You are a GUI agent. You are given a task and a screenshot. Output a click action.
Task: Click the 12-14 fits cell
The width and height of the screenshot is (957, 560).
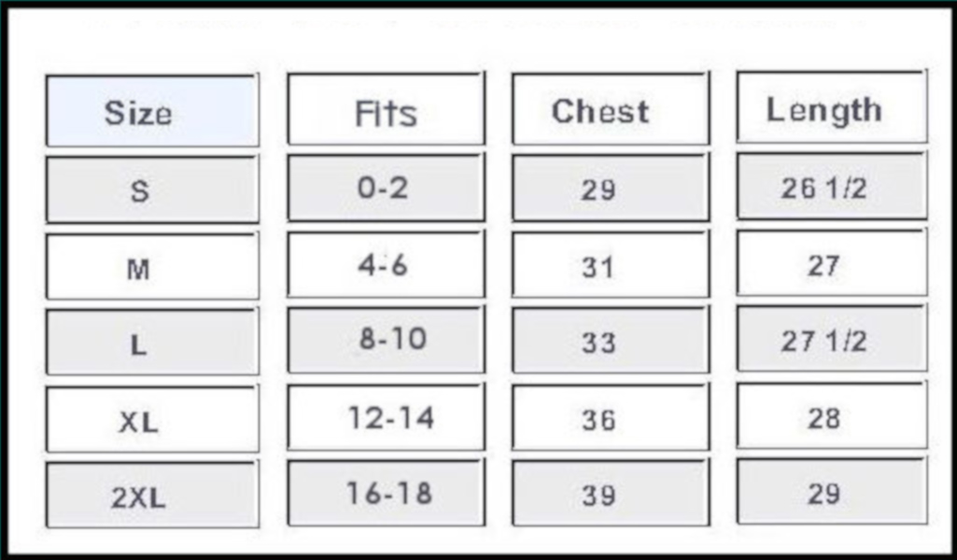387,417
